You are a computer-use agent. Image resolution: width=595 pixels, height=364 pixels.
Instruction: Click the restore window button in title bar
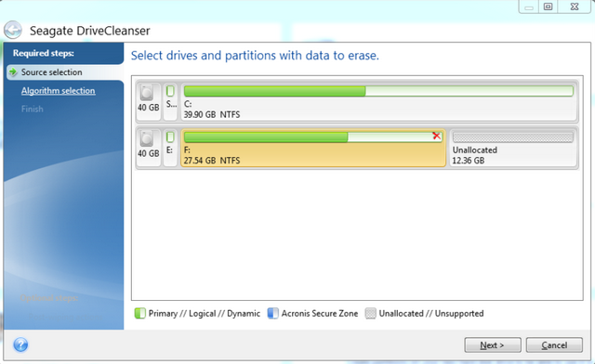[548, 6]
